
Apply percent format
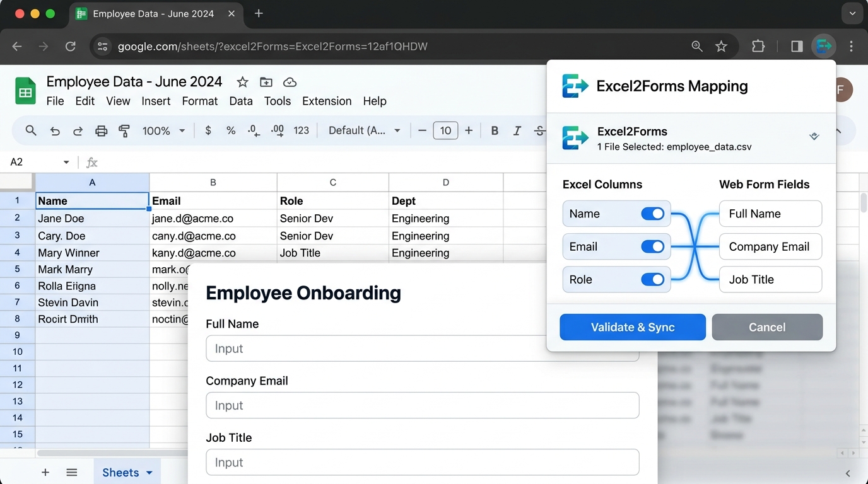[x=231, y=130]
